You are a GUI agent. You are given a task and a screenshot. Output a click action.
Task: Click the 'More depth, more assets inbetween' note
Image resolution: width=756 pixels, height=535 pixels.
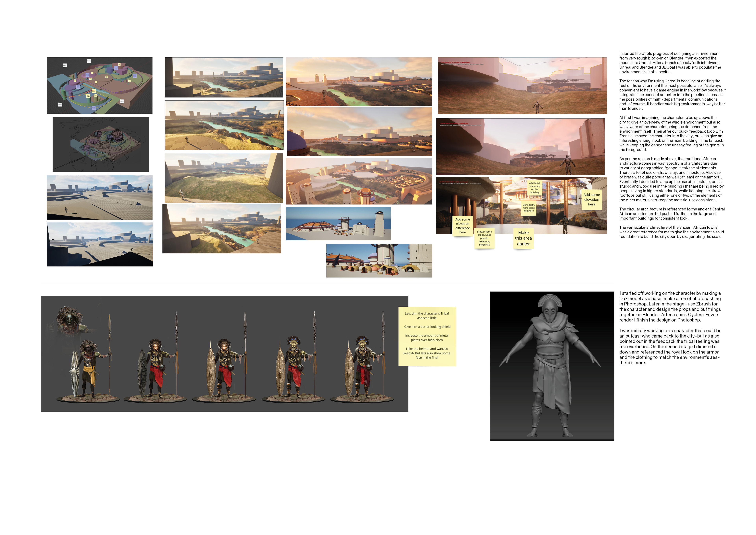coord(528,208)
